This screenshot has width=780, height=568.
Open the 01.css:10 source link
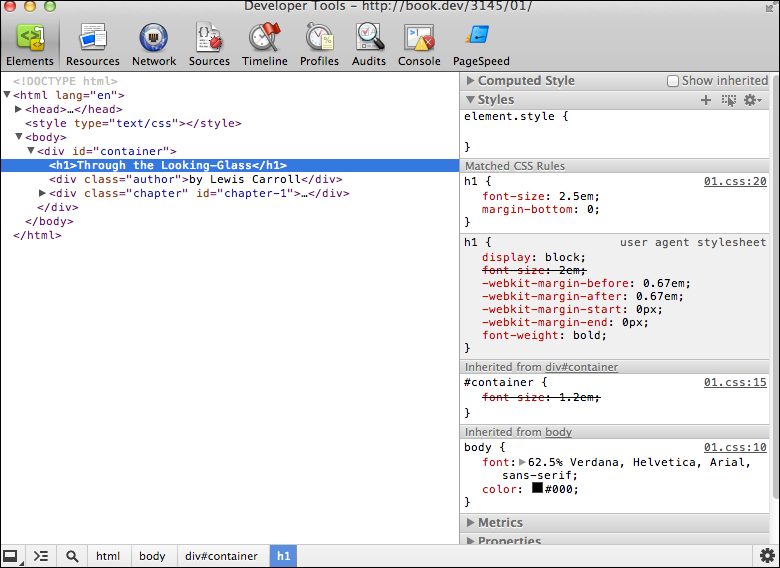click(x=735, y=448)
